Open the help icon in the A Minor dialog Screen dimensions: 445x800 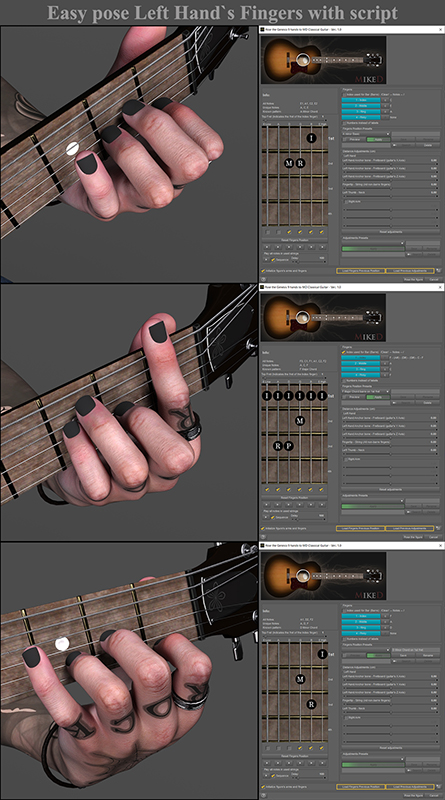263,280
